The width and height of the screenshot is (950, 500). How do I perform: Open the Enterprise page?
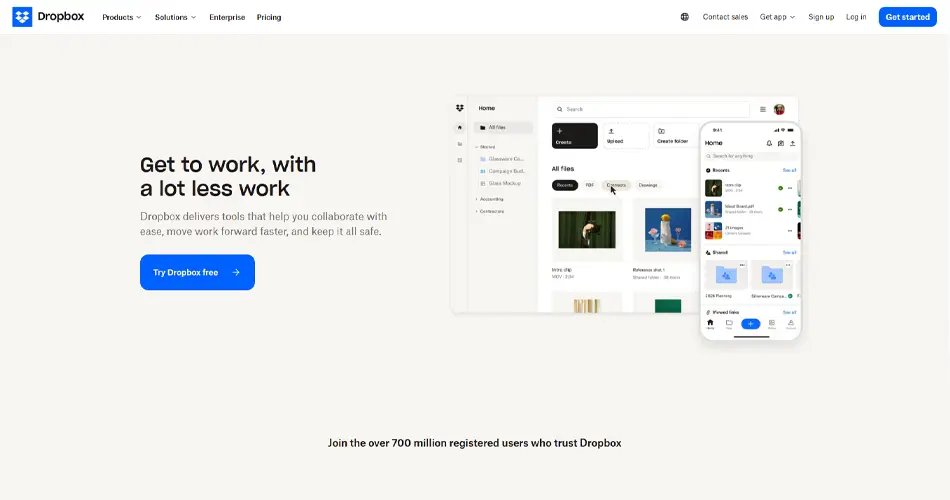coord(227,17)
